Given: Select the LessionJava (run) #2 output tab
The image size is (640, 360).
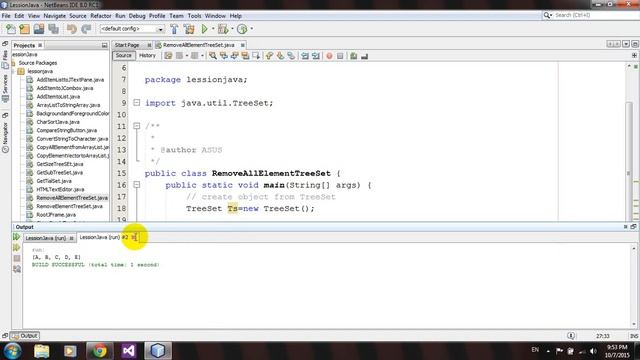Looking at the screenshot, I should click(104, 237).
